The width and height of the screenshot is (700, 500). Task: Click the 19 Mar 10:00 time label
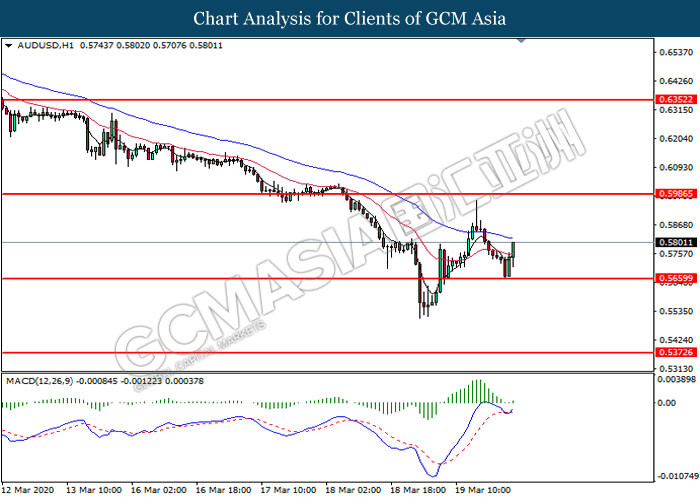click(x=483, y=490)
